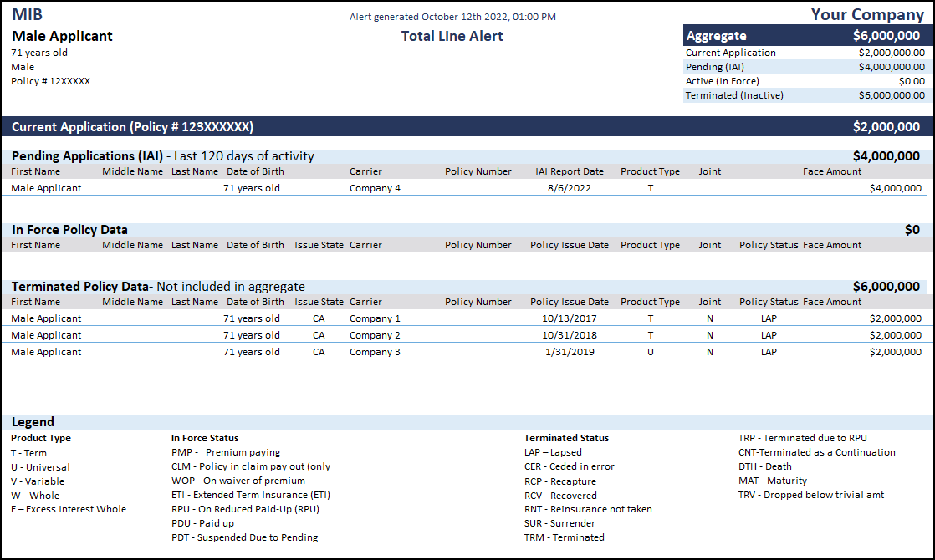Image resolution: width=935 pixels, height=560 pixels.
Task: Click the MIB logo text
Action: 28,14
